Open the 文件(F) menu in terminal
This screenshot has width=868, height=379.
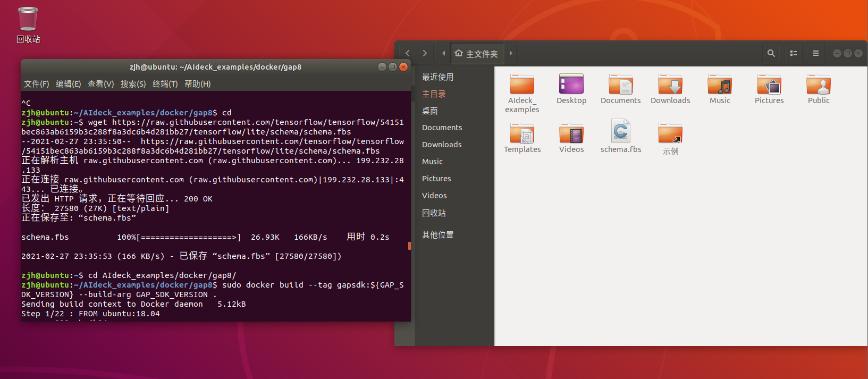pos(36,84)
